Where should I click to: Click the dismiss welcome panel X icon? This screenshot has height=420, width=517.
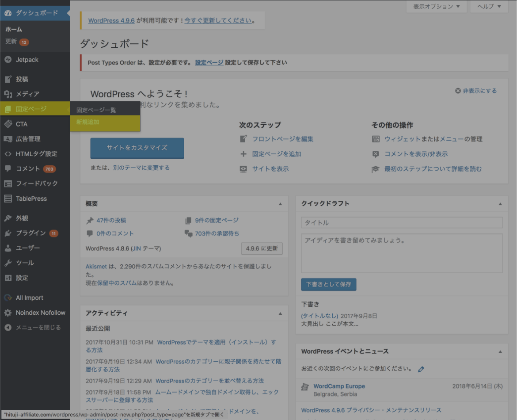(x=458, y=91)
